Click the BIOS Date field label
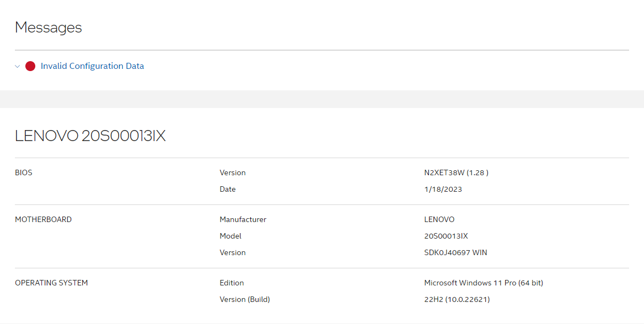 coord(228,189)
